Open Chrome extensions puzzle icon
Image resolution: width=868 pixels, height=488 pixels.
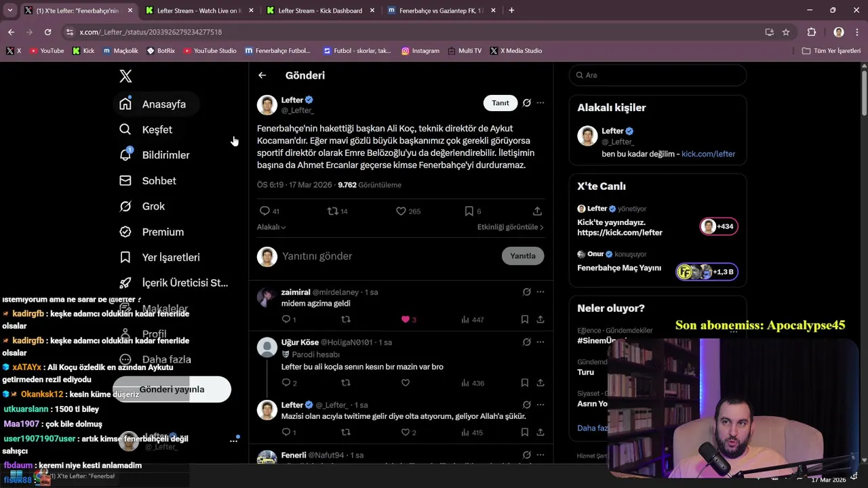811,32
